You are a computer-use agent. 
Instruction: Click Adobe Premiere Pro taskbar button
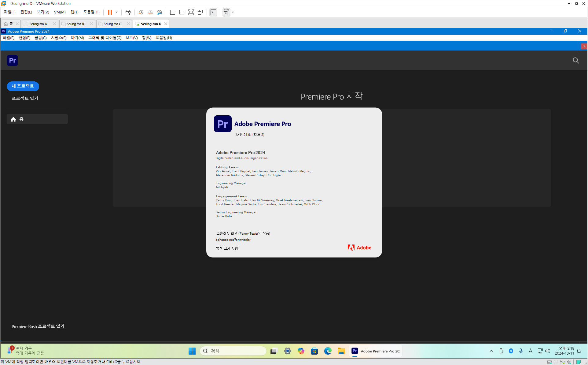tap(376, 351)
